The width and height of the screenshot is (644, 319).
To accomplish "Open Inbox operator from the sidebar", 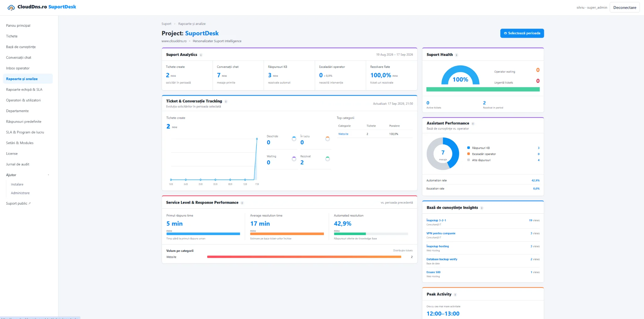I will coord(28,68).
